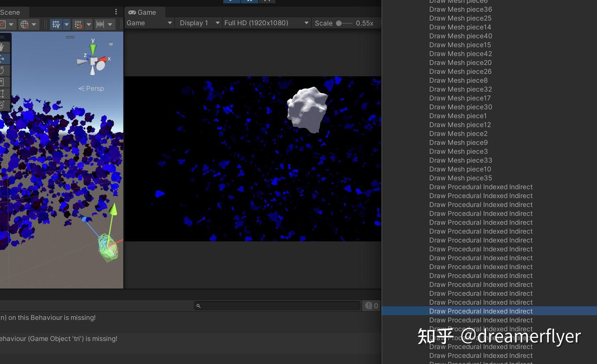Select the Draw Mesh piece36 event
This screenshot has width=597, height=364.
click(461, 9)
